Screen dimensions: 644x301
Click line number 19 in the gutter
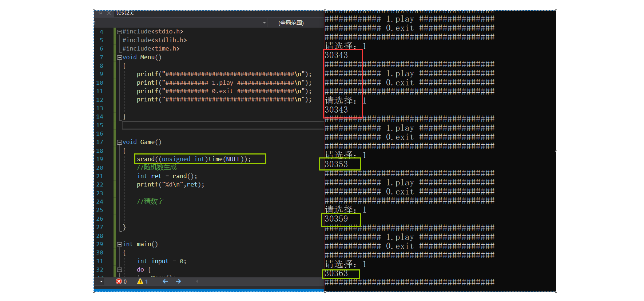(x=100, y=159)
